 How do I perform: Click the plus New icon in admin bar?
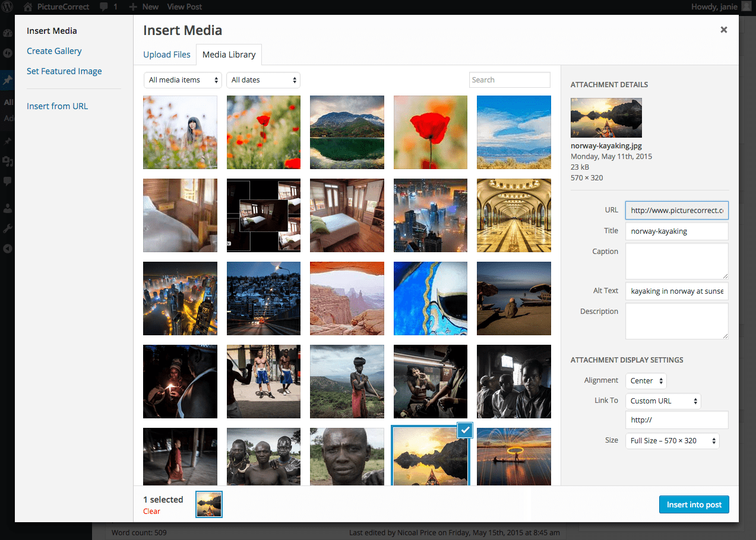(x=133, y=7)
